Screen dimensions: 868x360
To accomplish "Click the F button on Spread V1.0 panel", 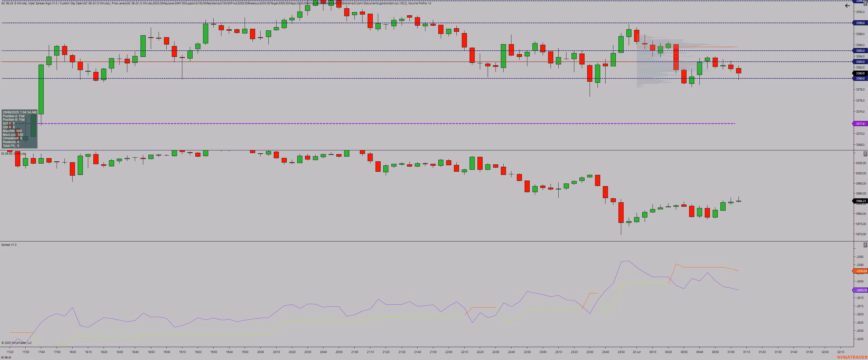I will pos(865,245).
